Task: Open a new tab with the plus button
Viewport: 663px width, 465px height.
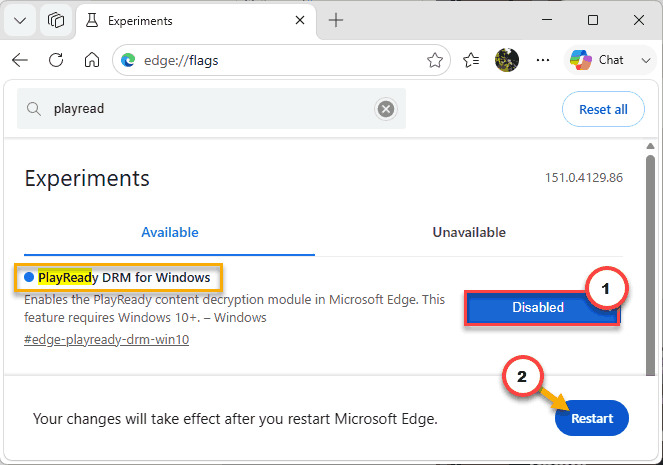Action: [x=336, y=20]
